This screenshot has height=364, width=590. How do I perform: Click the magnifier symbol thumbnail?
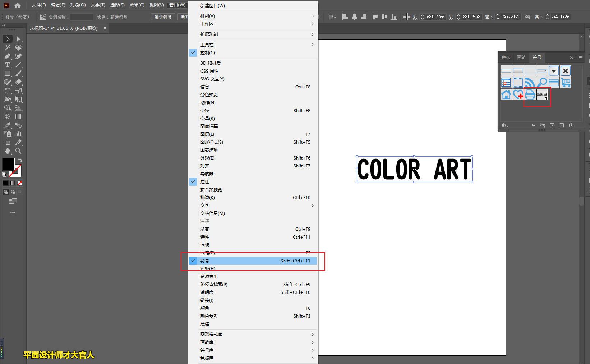(541, 83)
